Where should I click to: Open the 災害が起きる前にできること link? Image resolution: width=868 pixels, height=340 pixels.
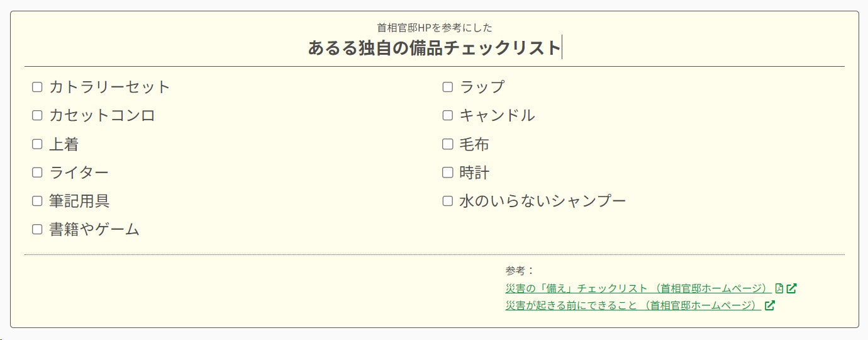pyautogui.click(x=632, y=305)
